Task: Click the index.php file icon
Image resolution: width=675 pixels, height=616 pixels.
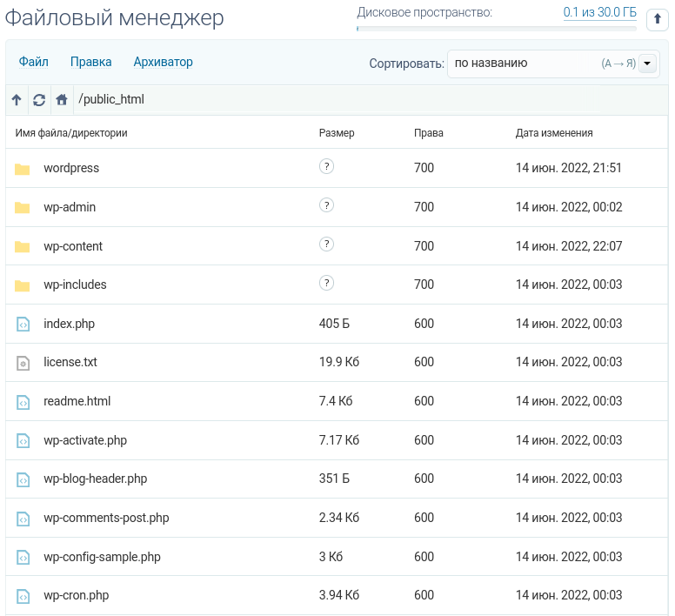Action: [23, 325]
